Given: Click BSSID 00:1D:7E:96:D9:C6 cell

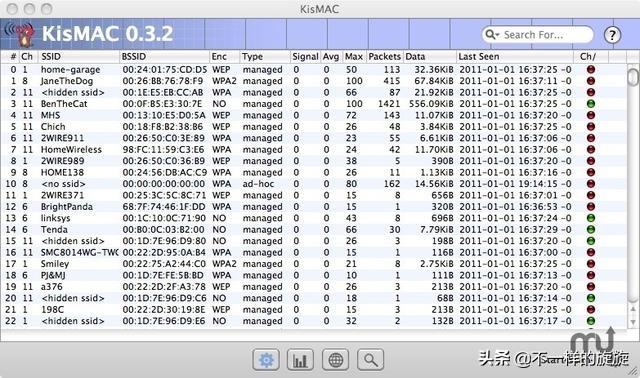Looking at the screenshot, I should point(164,298).
